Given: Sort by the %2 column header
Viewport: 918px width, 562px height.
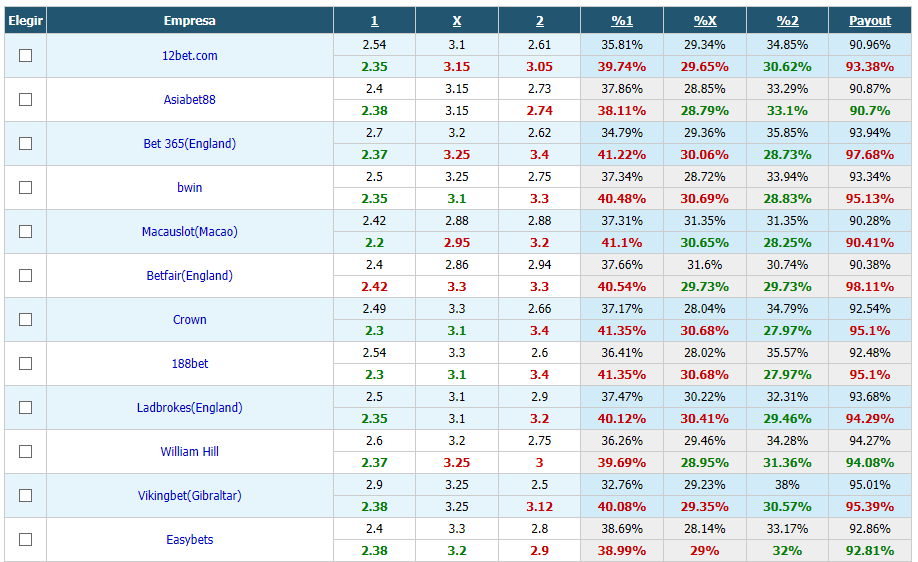Looking at the screenshot, I should tap(787, 21).
